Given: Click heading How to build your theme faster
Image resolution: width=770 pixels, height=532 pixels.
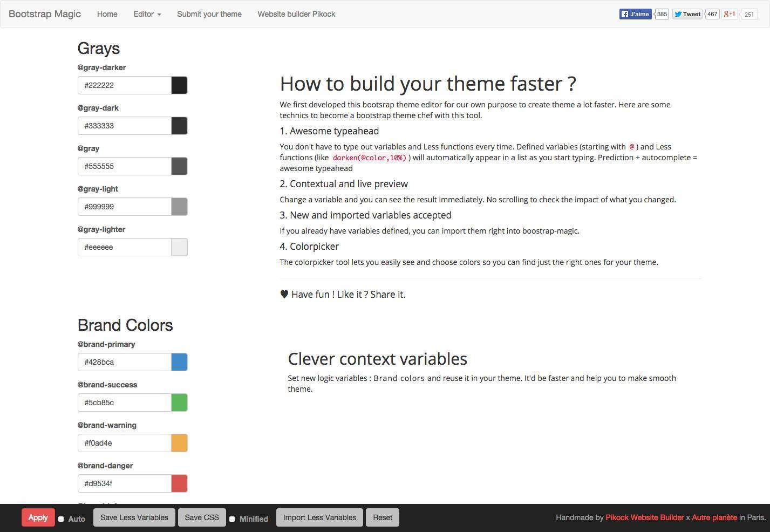Looking at the screenshot, I should (x=428, y=84).
